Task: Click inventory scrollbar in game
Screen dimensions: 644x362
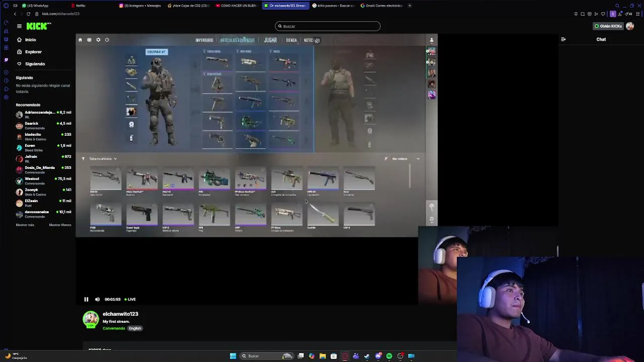Action: [410, 176]
